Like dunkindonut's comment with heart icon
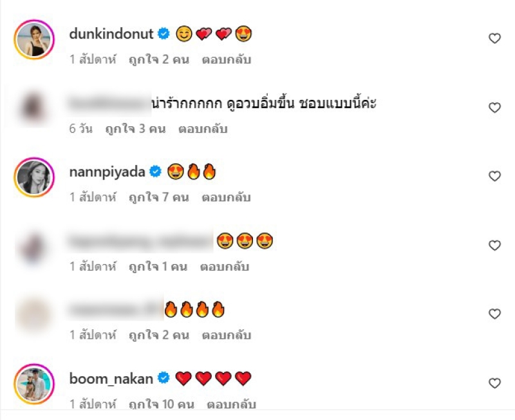The height and width of the screenshot is (420, 515). click(x=494, y=39)
